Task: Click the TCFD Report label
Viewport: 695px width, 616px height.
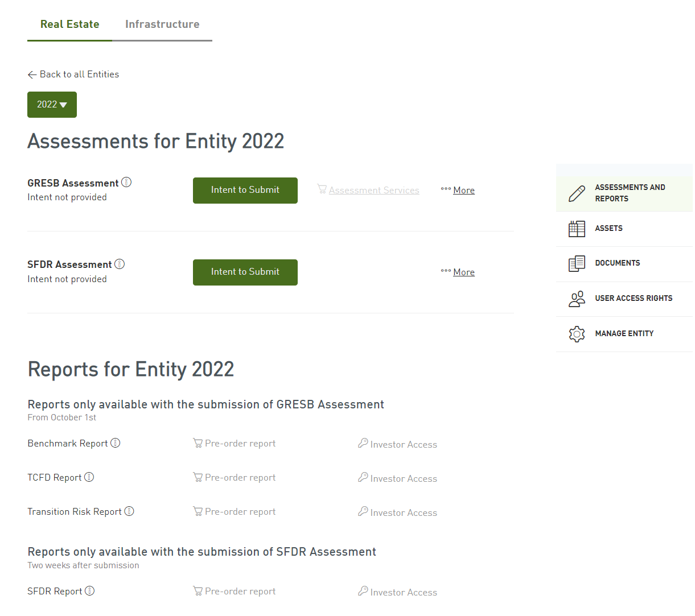Action: pyautogui.click(x=55, y=478)
